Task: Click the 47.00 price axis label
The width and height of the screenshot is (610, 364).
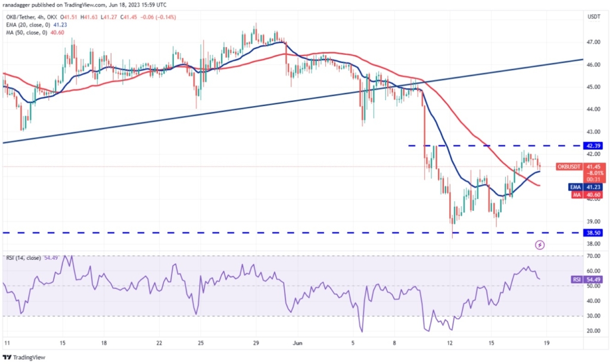Action: coord(593,42)
